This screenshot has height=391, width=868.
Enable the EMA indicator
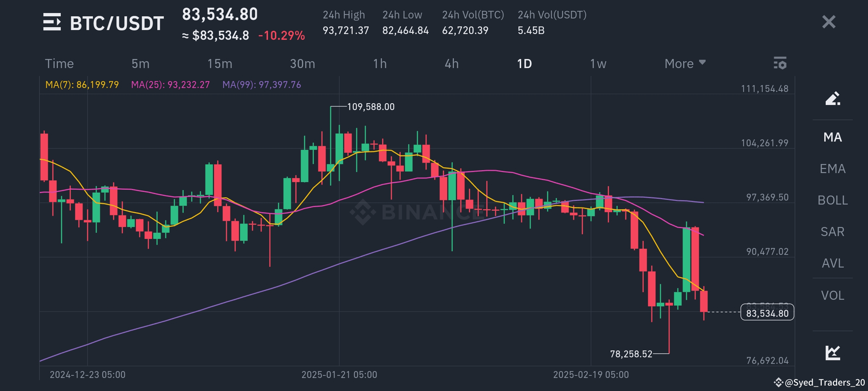[x=833, y=169]
